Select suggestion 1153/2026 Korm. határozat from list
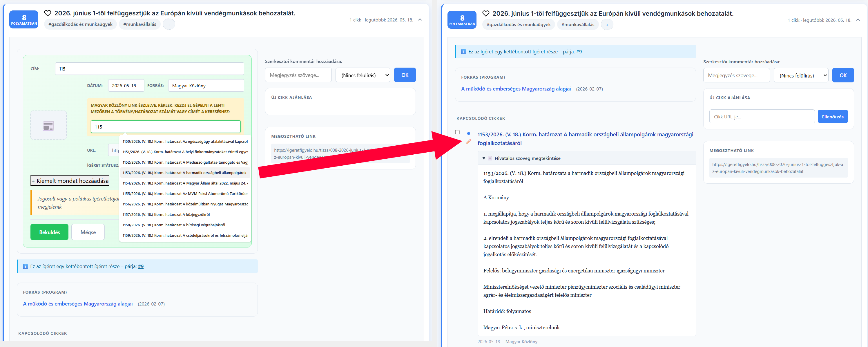868x347 pixels. [x=185, y=173]
